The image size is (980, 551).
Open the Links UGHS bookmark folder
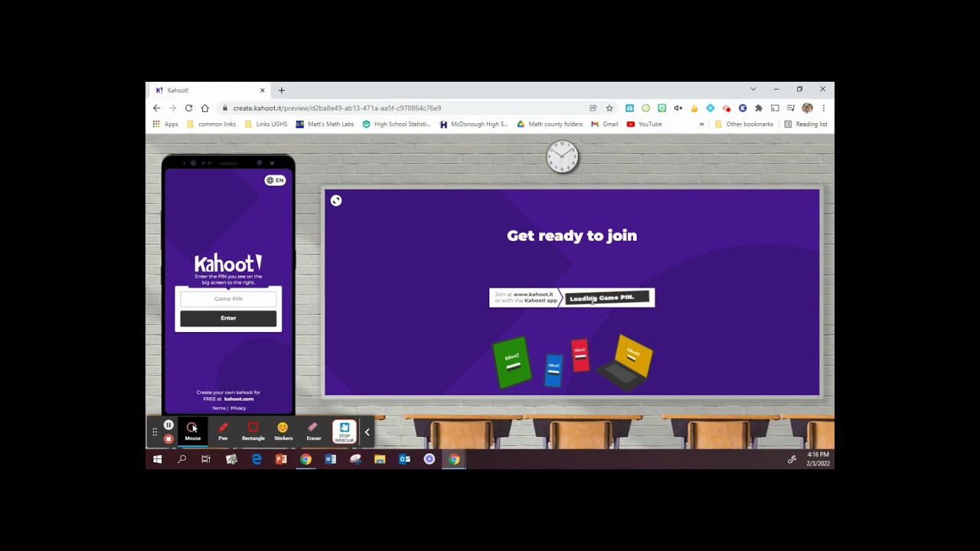[266, 124]
